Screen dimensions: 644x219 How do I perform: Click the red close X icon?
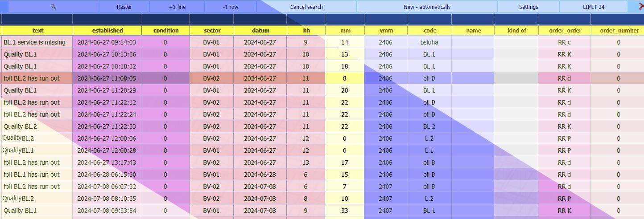641,7
